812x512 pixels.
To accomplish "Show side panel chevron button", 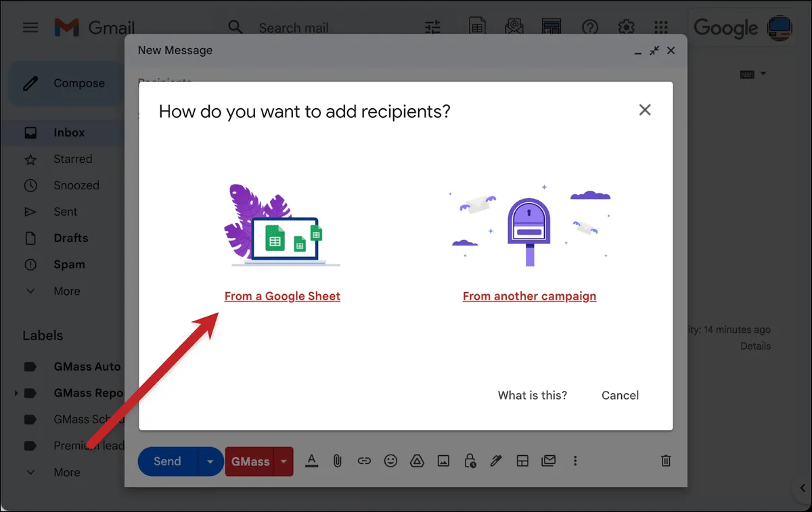I will pyautogui.click(x=803, y=488).
